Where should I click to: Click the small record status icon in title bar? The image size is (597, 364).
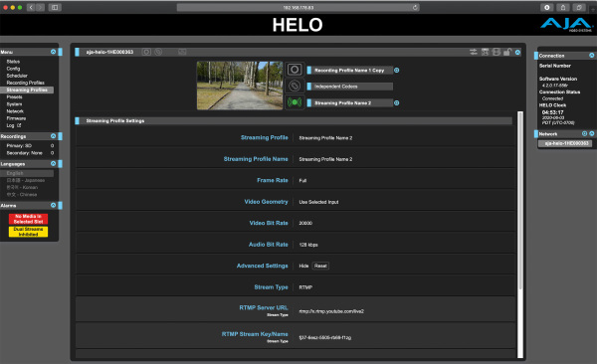pos(146,52)
